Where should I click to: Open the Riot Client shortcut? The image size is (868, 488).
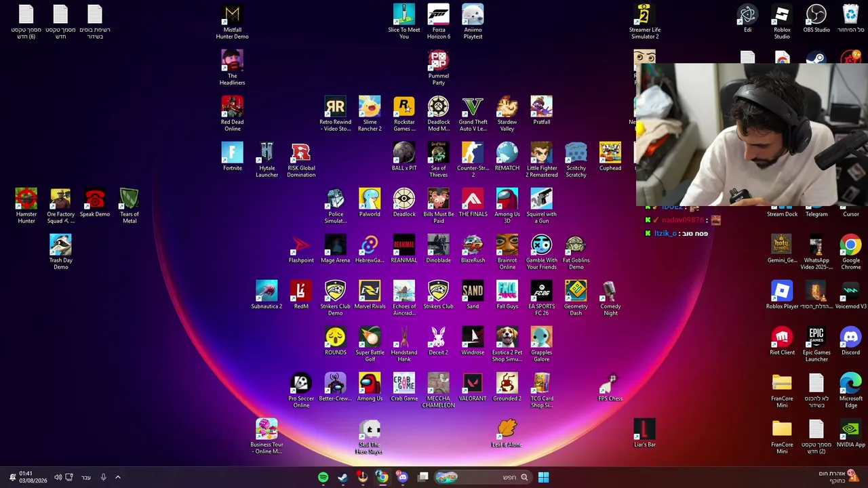(782, 341)
